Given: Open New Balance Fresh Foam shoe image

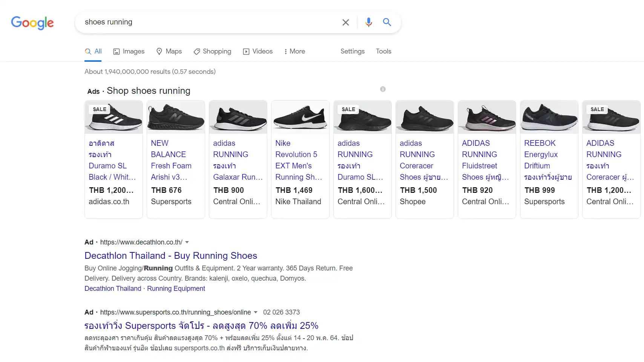Looking at the screenshot, I should (x=176, y=117).
